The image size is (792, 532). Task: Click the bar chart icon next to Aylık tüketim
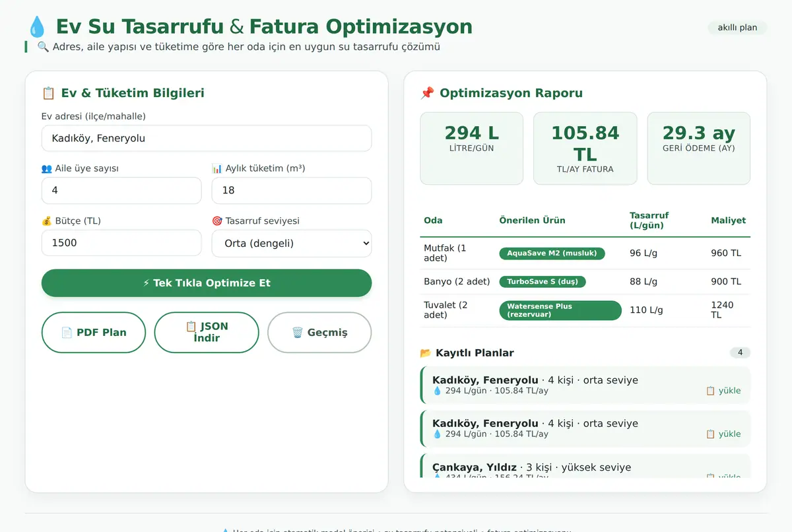[217, 168]
